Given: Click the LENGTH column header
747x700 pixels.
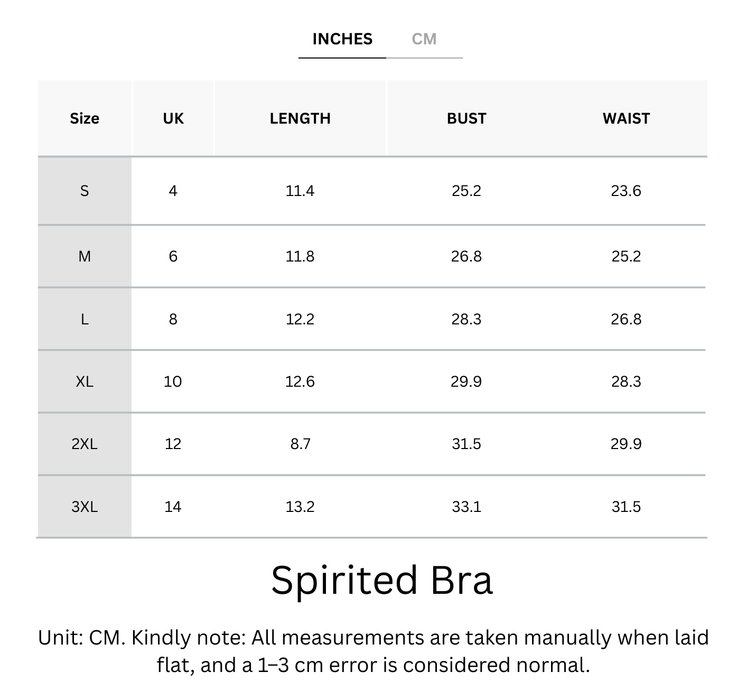Looking at the screenshot, I should (x=300, y=118).
